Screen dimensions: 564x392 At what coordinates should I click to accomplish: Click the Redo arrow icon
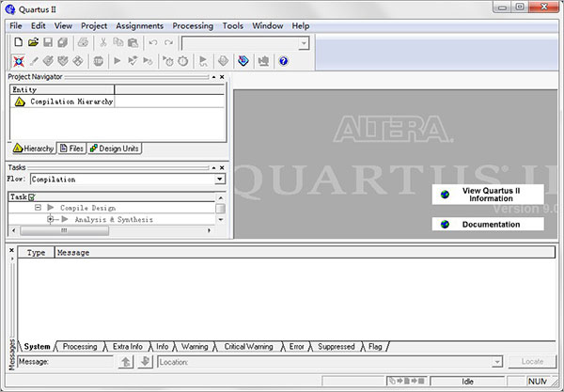[168, 42]
